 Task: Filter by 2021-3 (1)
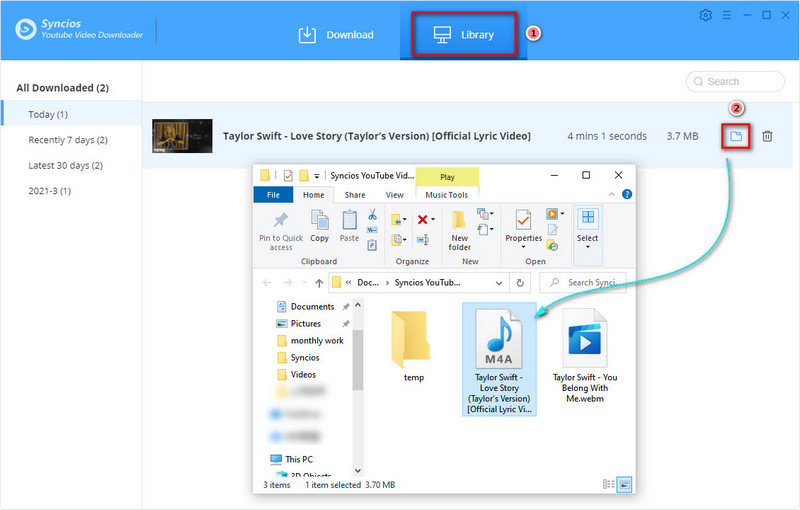click(49, 191)
